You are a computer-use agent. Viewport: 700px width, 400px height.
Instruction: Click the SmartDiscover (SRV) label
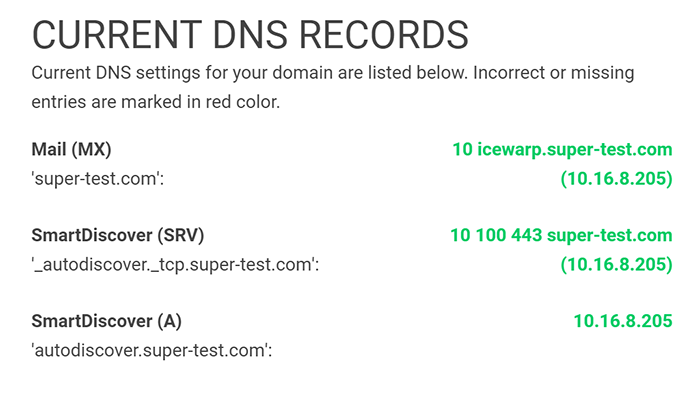tap(118, 235)
